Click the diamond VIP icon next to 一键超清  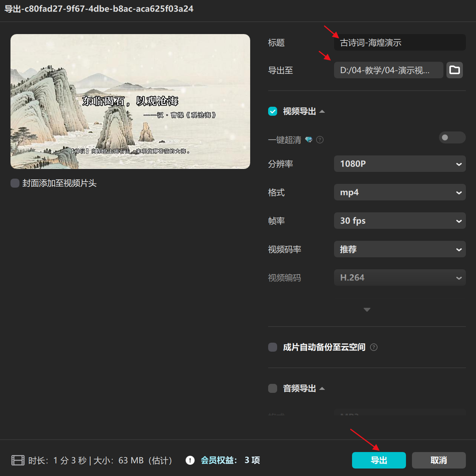(309, 140)
